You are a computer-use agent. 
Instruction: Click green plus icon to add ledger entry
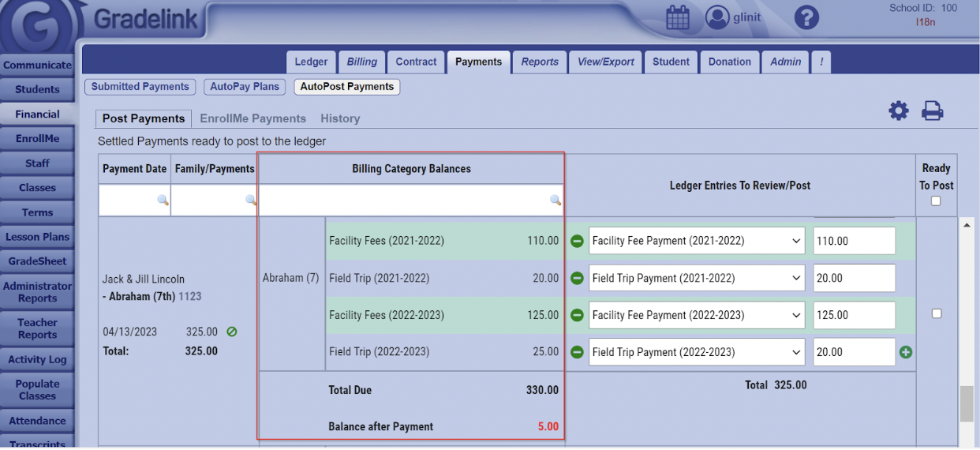tap(906, 352)
